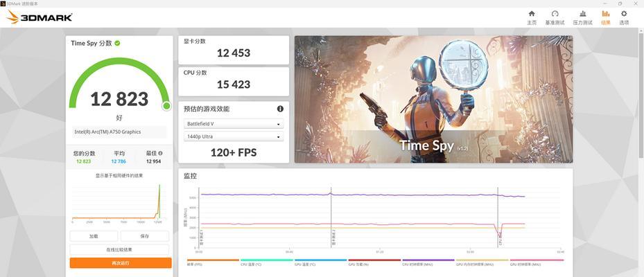Click the best score 12 954
644x277 pixels.
pyautogui.click(x=154, y=161)
